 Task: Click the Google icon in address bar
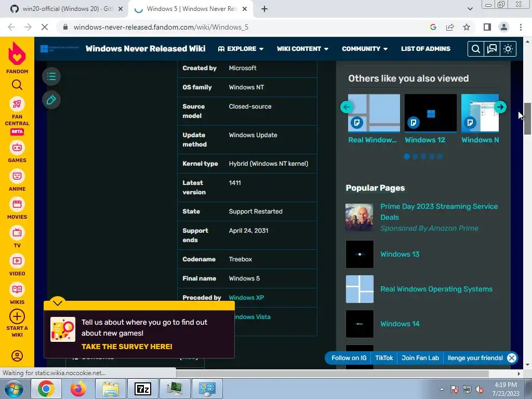click(433, 27)
